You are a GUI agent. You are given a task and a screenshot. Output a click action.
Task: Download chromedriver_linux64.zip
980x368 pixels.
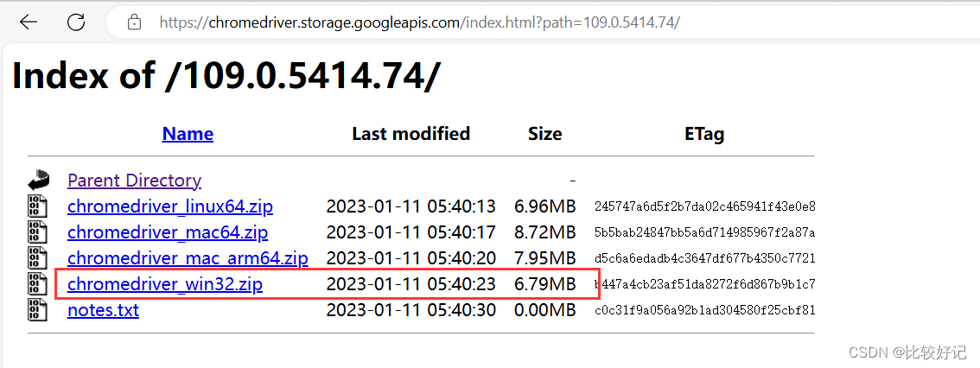click(170, 206)
